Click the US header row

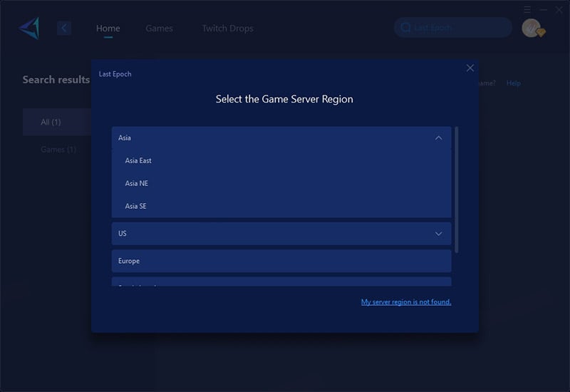(281, 234)
